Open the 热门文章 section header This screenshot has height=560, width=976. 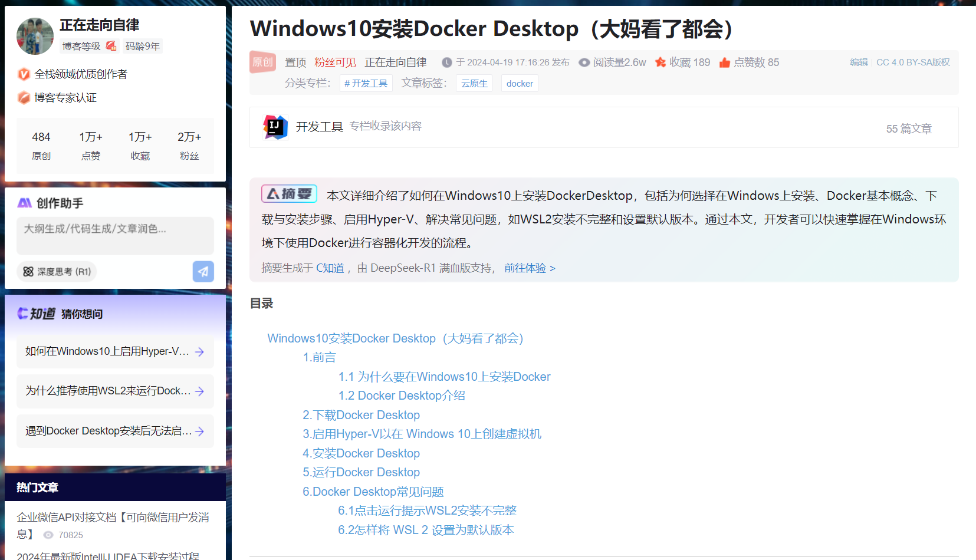(115, 487)
